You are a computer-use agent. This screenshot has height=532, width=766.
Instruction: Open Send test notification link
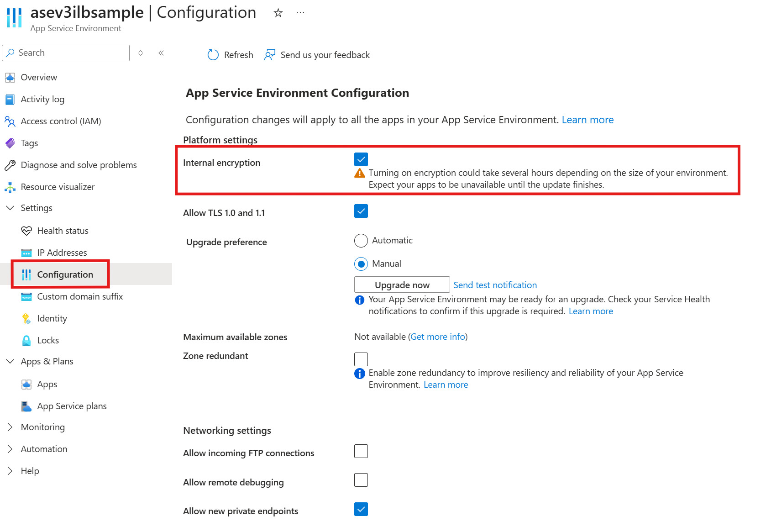click(x=495, y=284)
